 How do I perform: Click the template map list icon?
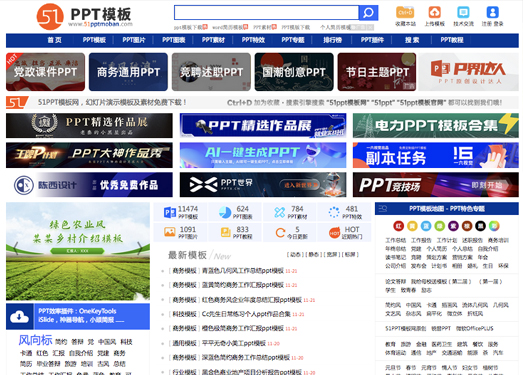pyautogui.click(x=383, y=209)
